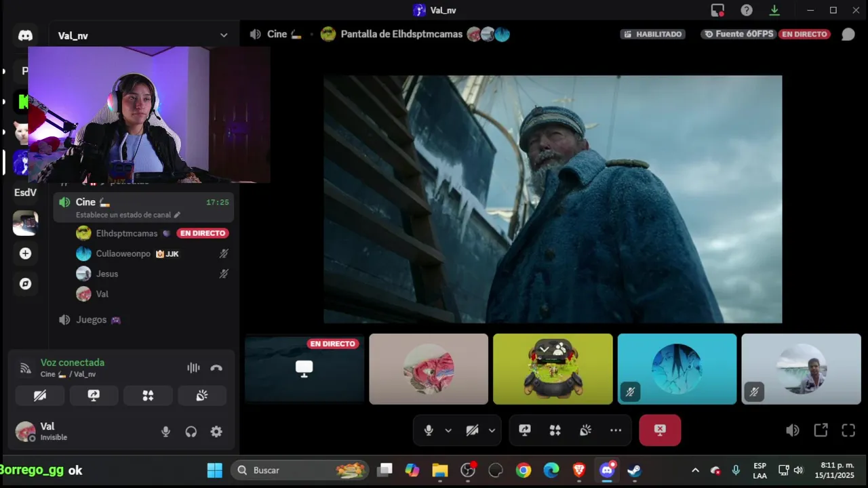Viewport: 868px width, 488px height.
Task: Select the pink avatar participant tile
Action: 429,369
